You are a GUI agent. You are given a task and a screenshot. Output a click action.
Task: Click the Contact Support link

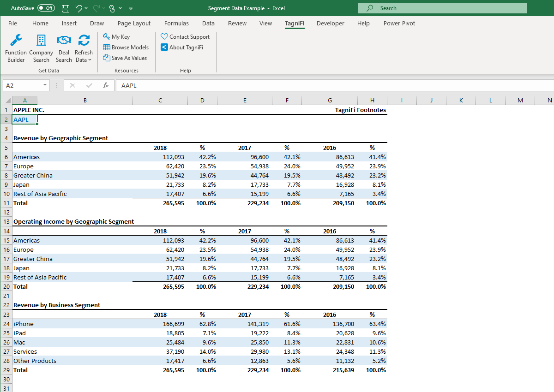tap(186, 36)
